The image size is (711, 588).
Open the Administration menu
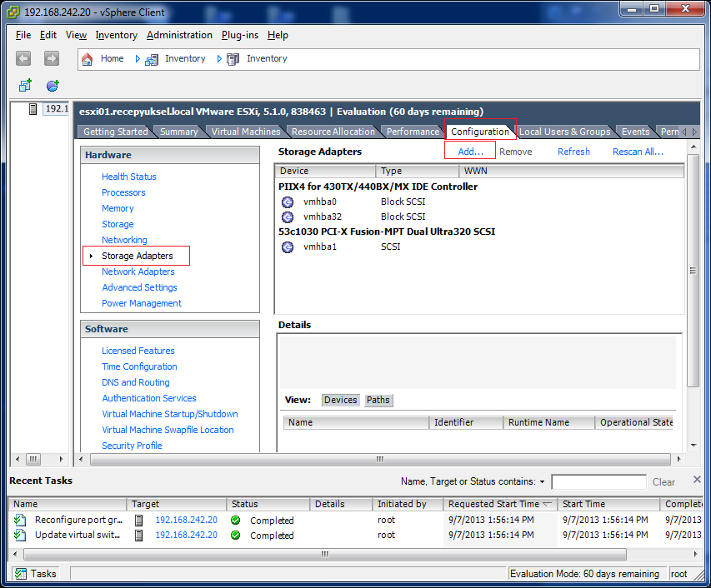(x=179, y=35)
